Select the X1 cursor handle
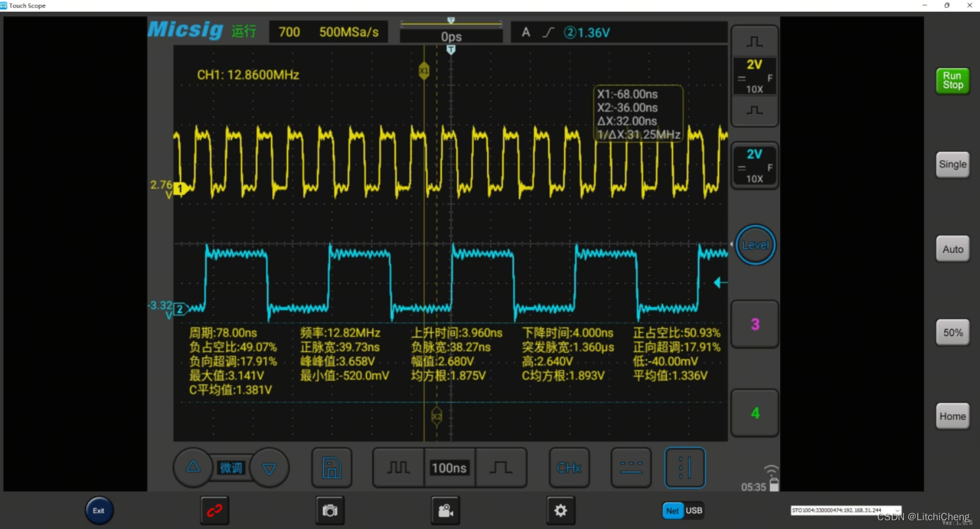This screenshot has height=529, width=980. [424, 70]
